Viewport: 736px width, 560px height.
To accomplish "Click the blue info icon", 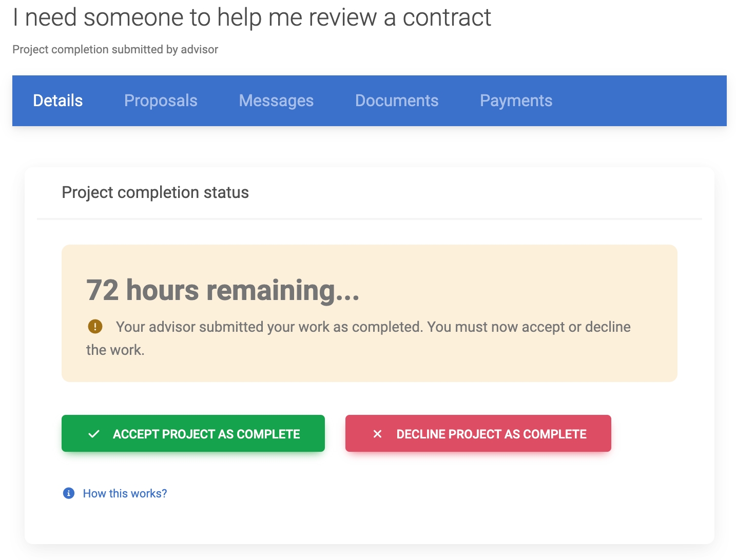I will pyautogui.click(x=69, y=493).
